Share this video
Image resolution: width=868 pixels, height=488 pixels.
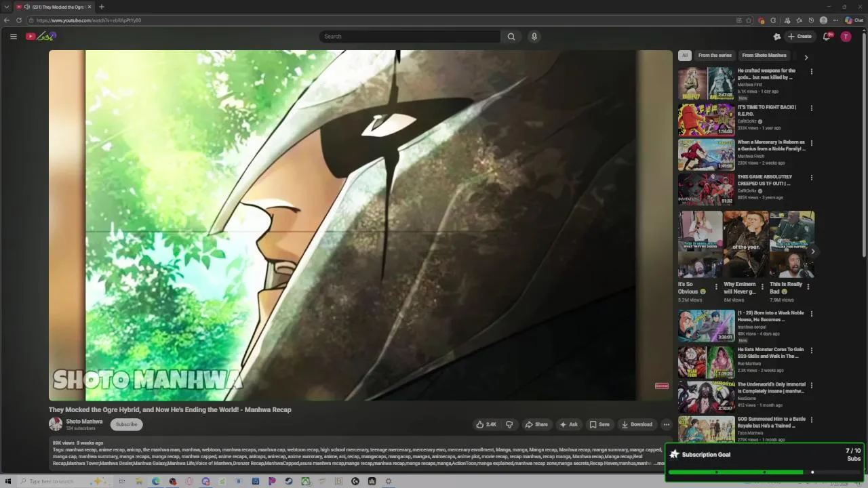[x=536, y=424]
